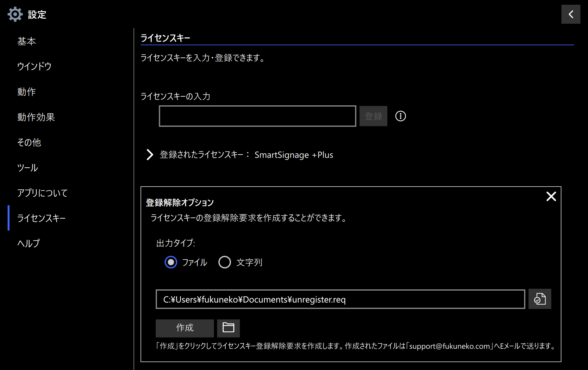Select the ファイル output type radio
The height and width of the screenshot is (370, 588).
coord(171,262)
